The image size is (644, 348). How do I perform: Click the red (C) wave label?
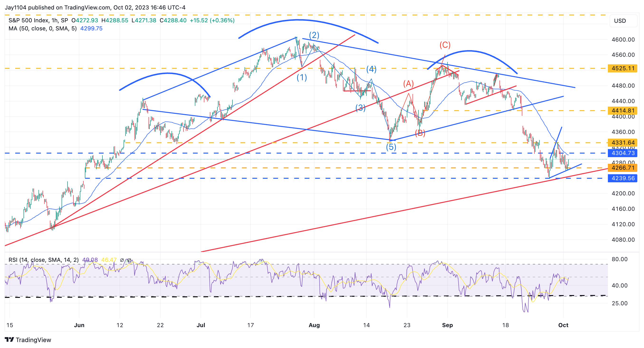pos(445,45)
